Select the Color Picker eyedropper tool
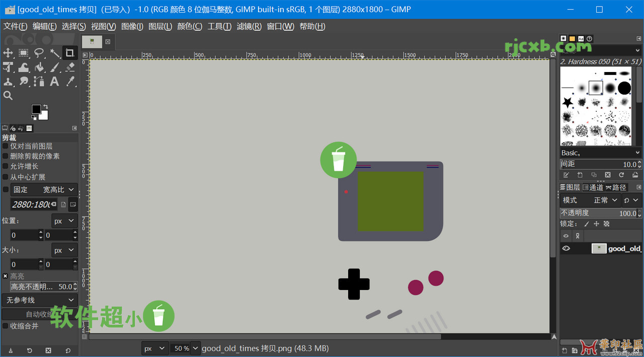 click(70, 81)
